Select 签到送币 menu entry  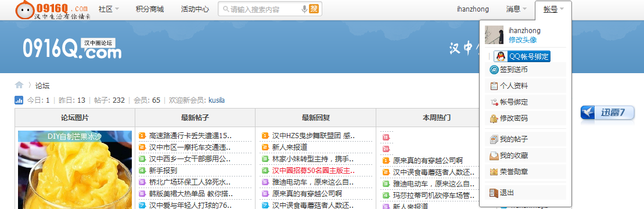pyautogui.click(x=526, y=70)
